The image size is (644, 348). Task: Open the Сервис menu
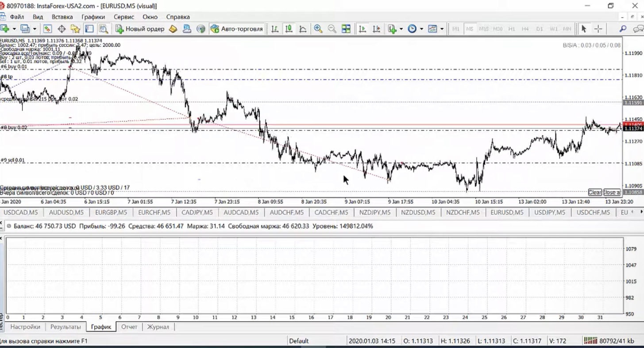point(123,17)
